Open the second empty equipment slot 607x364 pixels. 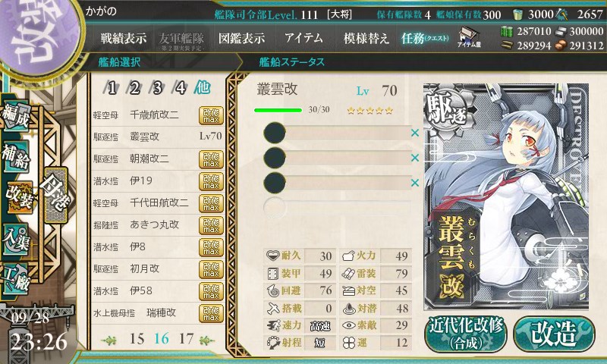click(337, 158)
